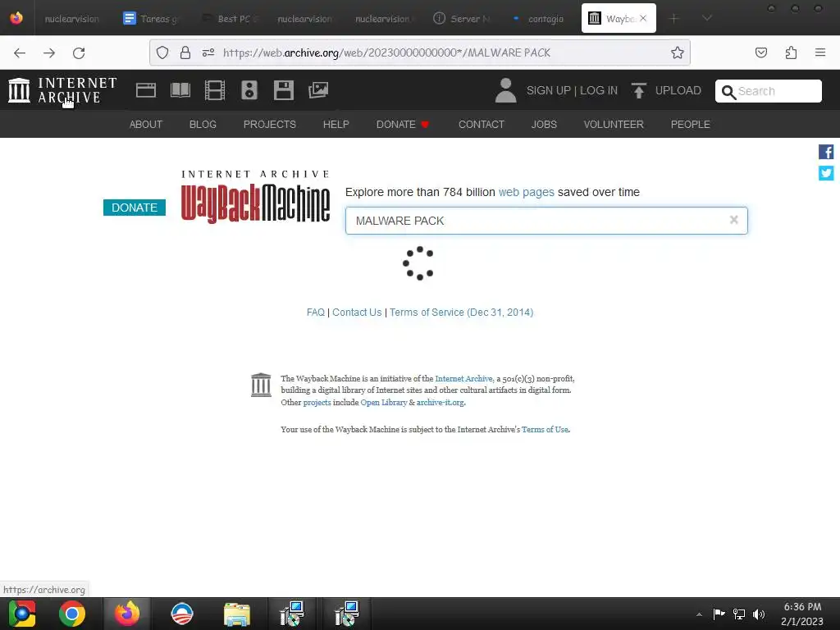Open the Texts book icon

point(180,90)
